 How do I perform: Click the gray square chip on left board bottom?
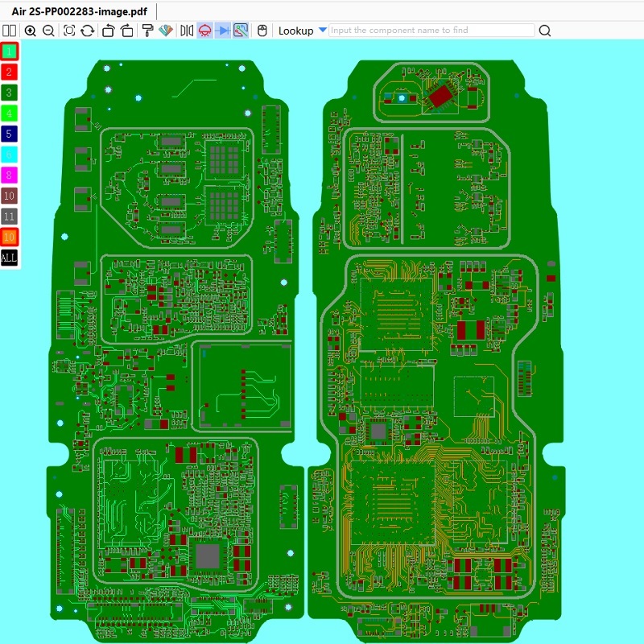click(208, 555)
